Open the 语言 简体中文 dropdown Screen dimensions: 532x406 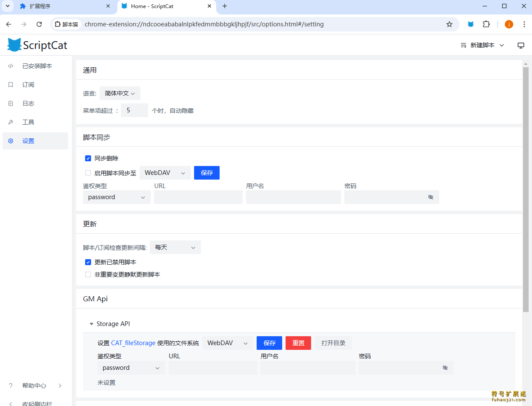point(120,94)
